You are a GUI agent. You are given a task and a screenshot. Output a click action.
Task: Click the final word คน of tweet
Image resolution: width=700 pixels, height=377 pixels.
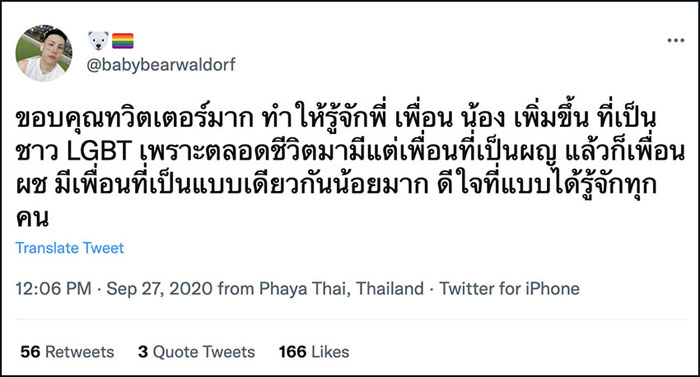point(32,218)
